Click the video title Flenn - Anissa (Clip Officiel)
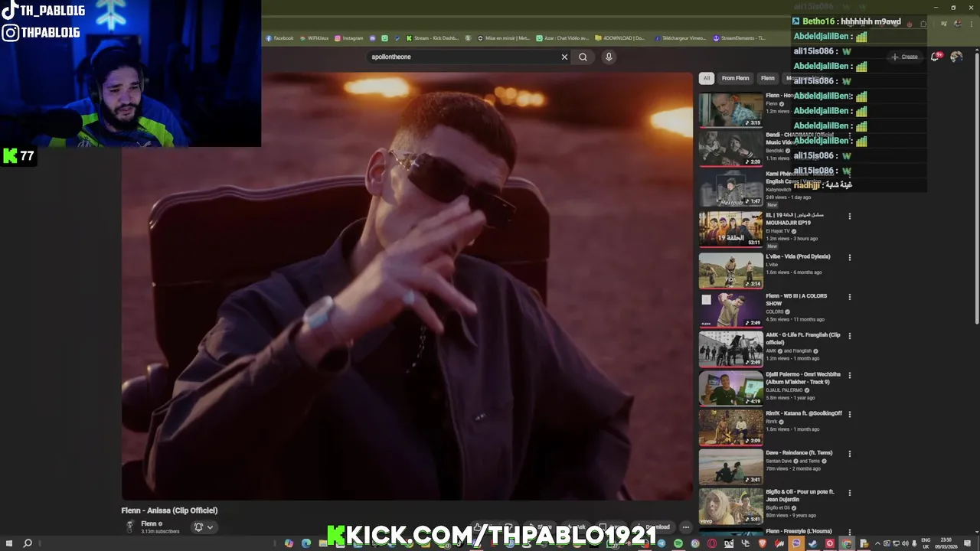 (169, 510)
